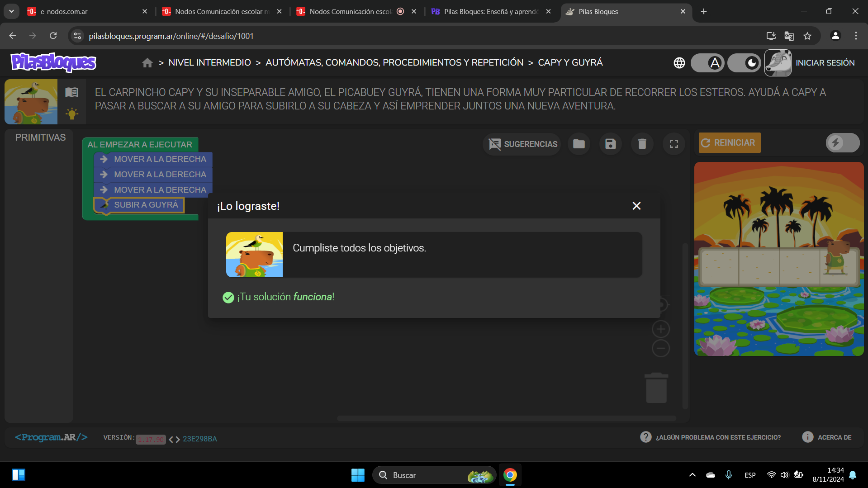Open the challenge instructions book icon
This screenshot has height=488, width=868.
(71, 92)
